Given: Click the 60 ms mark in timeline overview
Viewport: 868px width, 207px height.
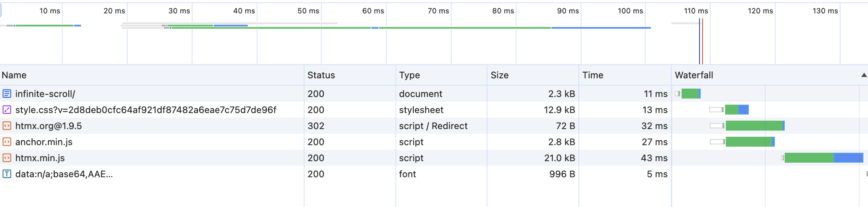Looking at the screenshot, I should [x=373, y=11].
